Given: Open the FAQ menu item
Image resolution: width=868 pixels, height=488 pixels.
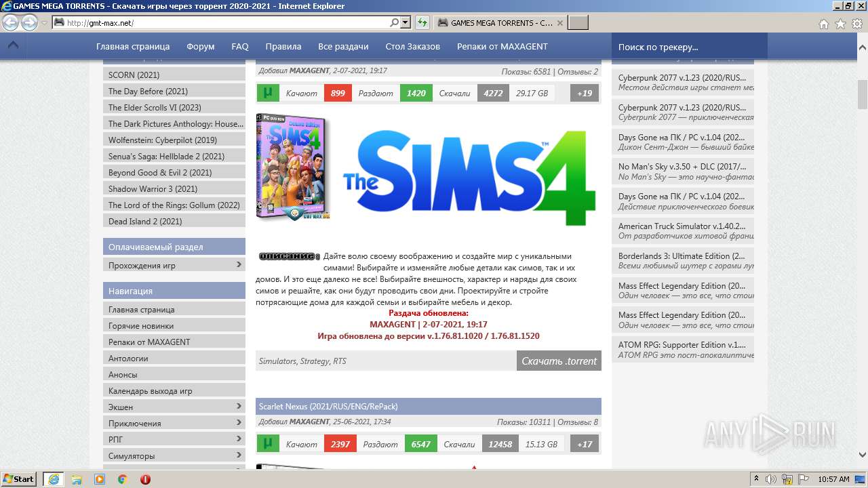Looking at the screenshot, I should [x=240, y=47].
